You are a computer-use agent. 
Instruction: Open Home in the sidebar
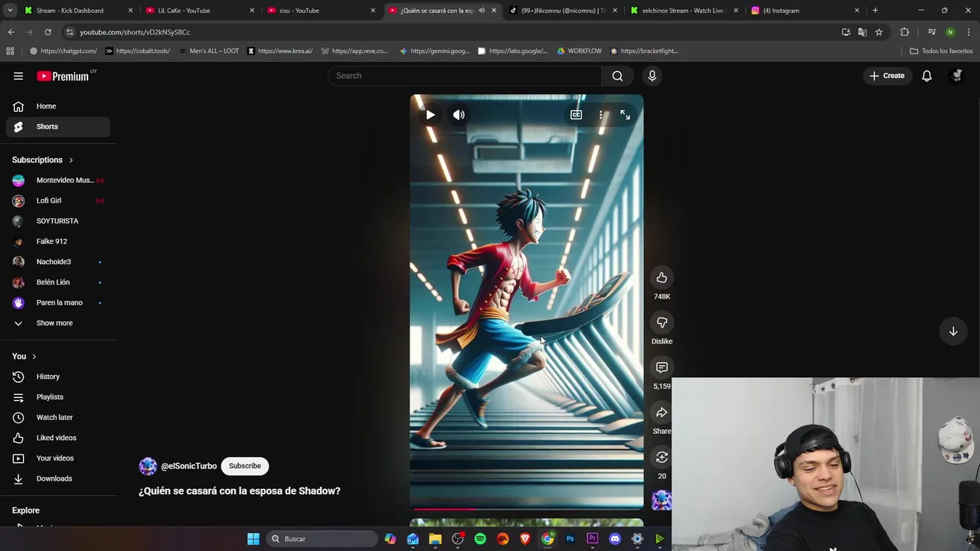[58, 106]
